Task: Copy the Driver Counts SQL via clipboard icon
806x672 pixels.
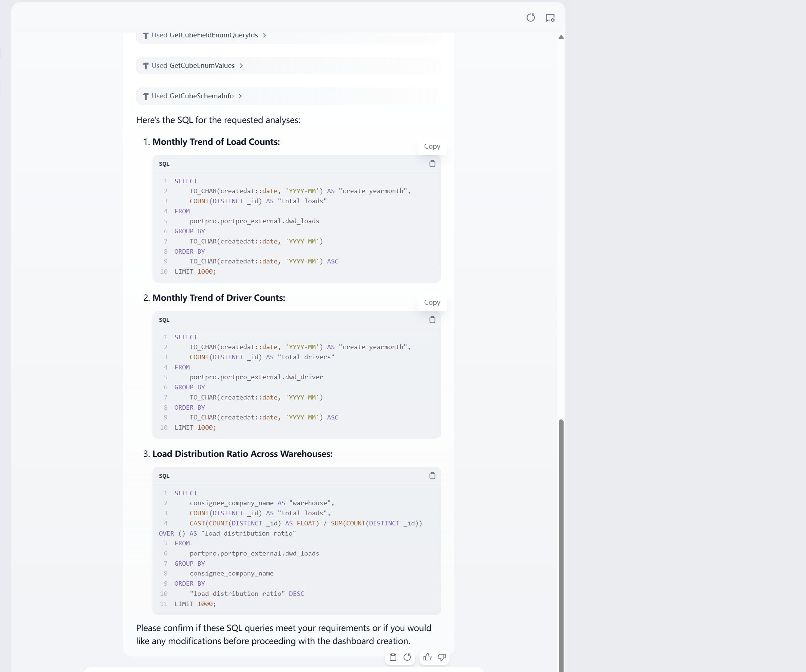Action: click(x=432, y=320)
